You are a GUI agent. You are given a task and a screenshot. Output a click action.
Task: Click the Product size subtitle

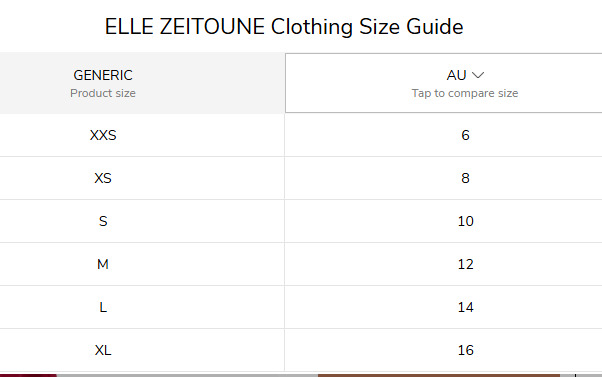pos(103,93)
